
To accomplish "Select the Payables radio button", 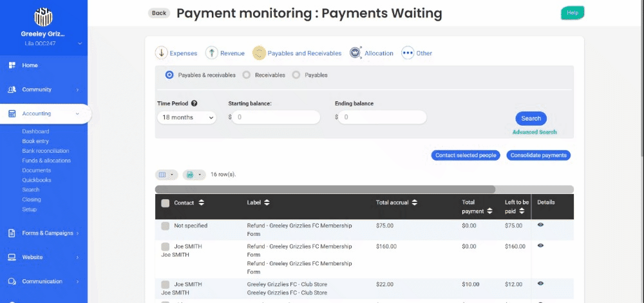I will [x=296, y=75].
